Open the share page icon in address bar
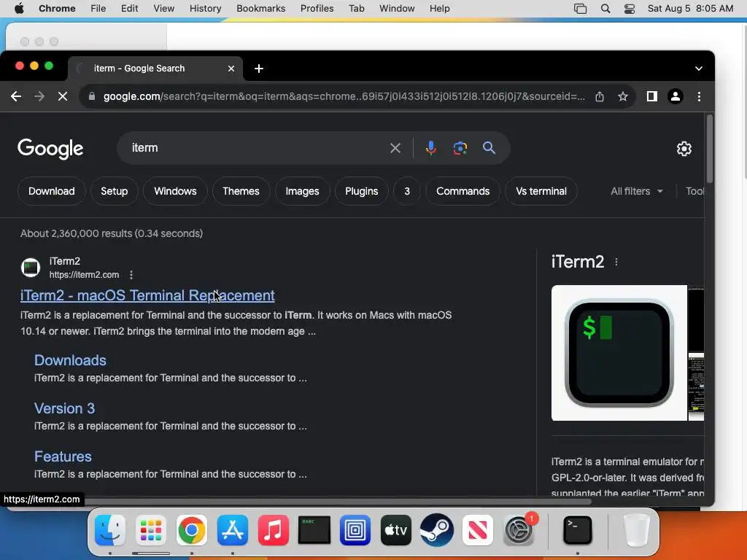Screen dimensions: 747x560 pyautogui.click(x=600, y=97)
